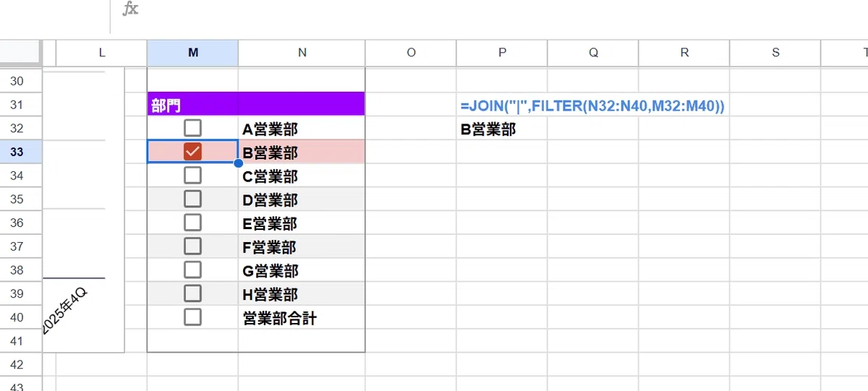Check the H営業部 checkbox
Viewport: 868px width, 391px height.
pyautogui.click(x=192, y=293)
